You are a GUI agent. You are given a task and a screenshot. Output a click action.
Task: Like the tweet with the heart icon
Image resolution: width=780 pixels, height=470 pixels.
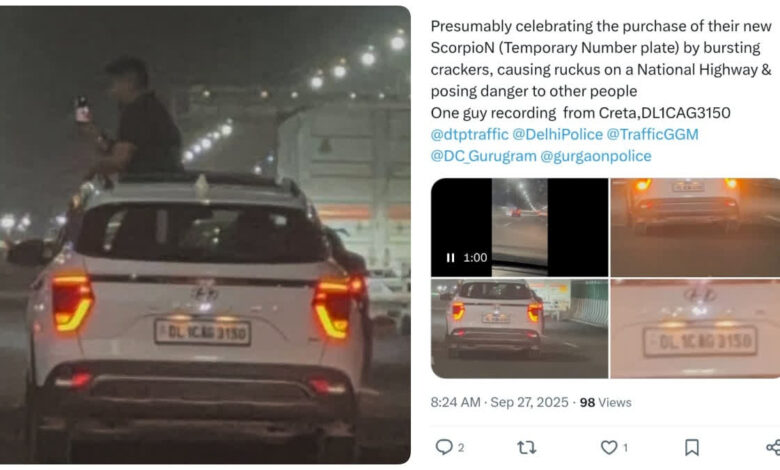609,447
